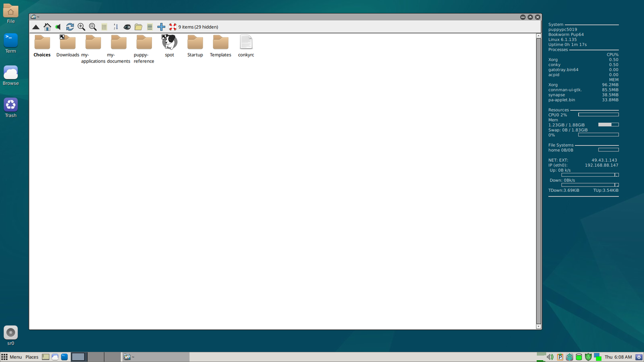
Task: Launch the Browse desktop icon
Action: coord(11,75)
